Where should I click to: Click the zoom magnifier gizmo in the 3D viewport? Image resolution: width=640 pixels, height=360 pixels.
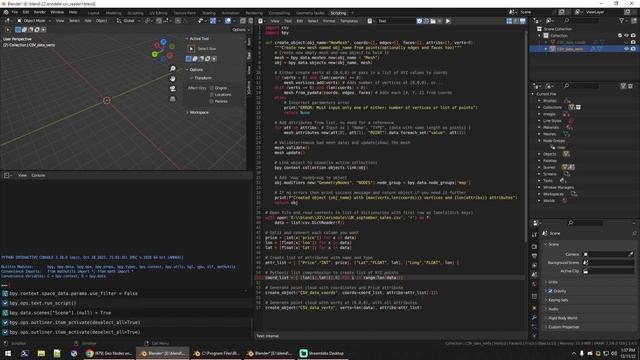pyautogui.click(x=173, y=69)
